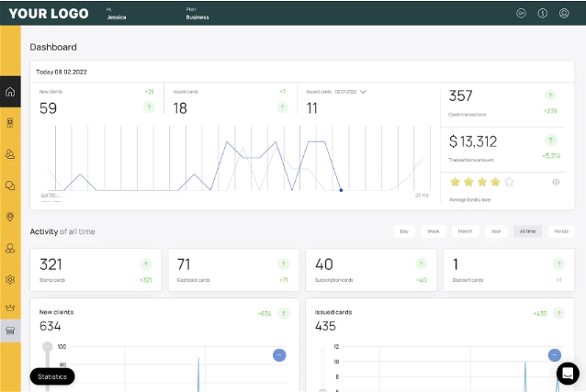Click the '$ 13,312' transactions amount value
Viewport: 586px width, 392px height.
coord(473,141)
